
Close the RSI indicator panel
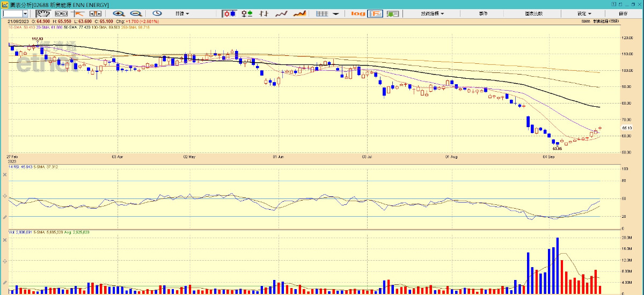[5, 174]
